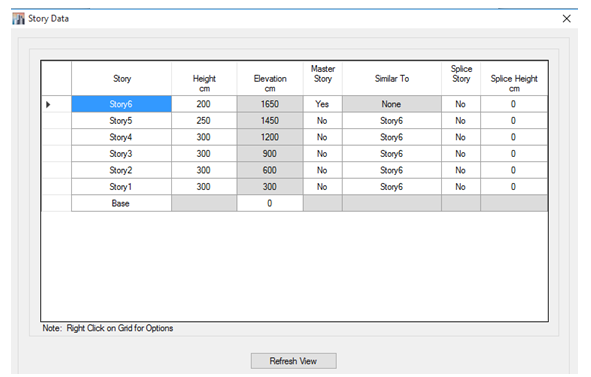The image size is (591, 377).
Task: Click the Similar To column header
Action: point(392,78)
